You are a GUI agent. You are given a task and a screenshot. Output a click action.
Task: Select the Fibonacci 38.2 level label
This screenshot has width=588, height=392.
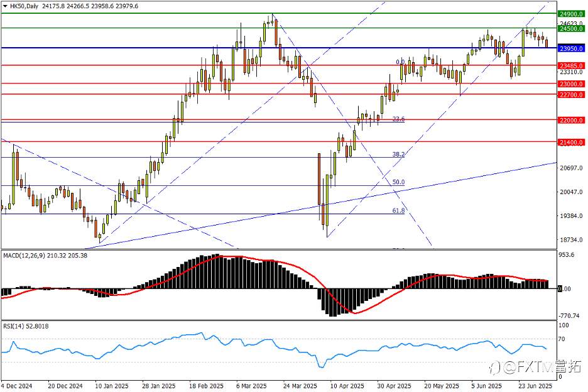(399, 154)
